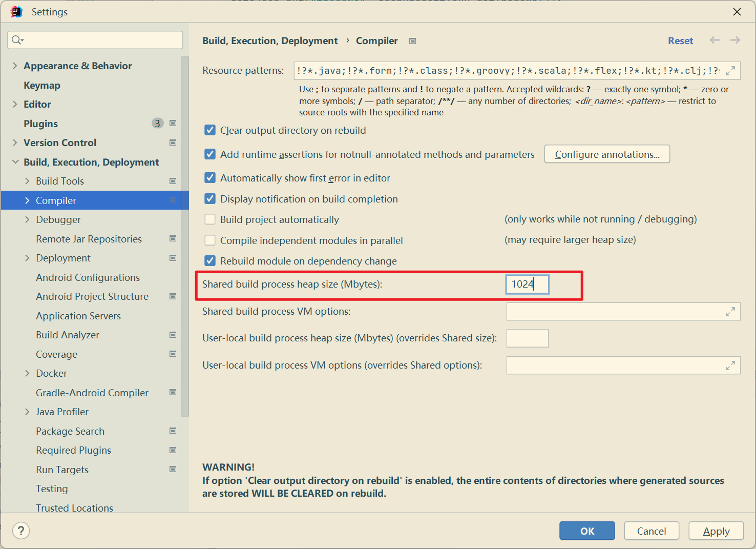The height and width of the screenshot is (549, 756).
Task: Click the project-level icon beside Plugins
Action: (x=173, y=123)
